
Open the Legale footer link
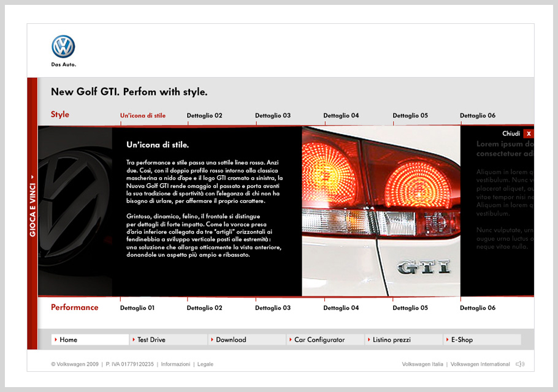click(205, 364)
